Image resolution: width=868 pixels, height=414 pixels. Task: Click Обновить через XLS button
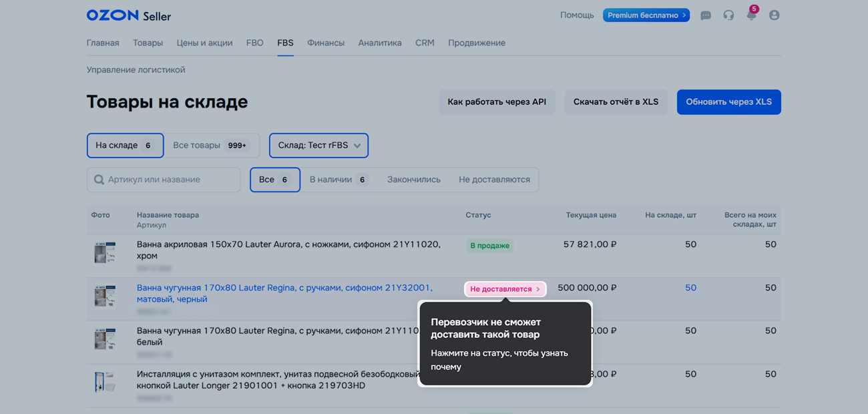click(728, 102)
